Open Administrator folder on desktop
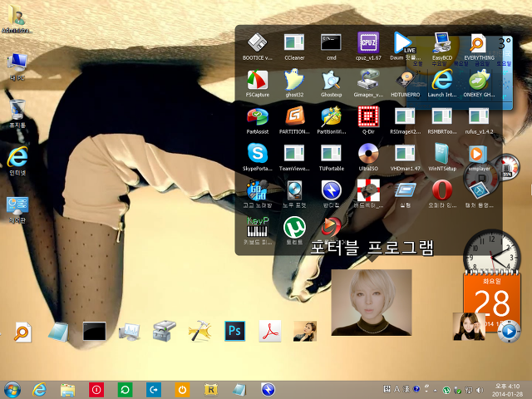This screenshot has width=532, height=399. coord(17,16)
